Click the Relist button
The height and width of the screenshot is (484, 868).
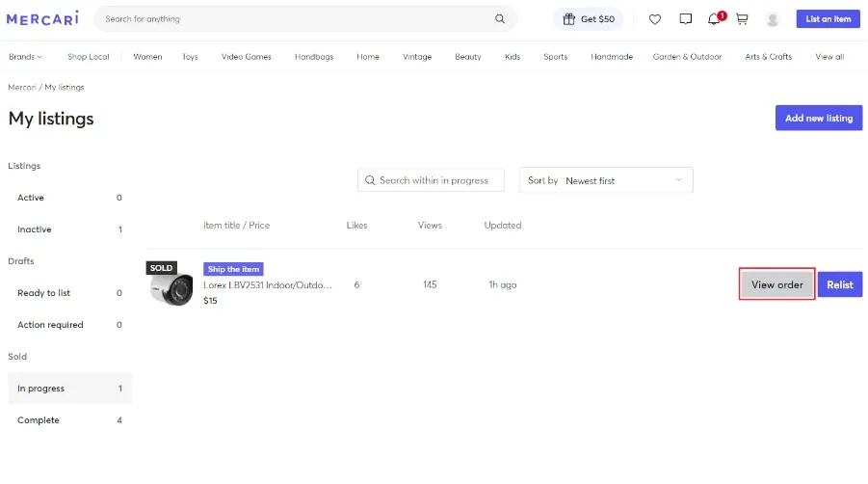click(x=840, y=284)
